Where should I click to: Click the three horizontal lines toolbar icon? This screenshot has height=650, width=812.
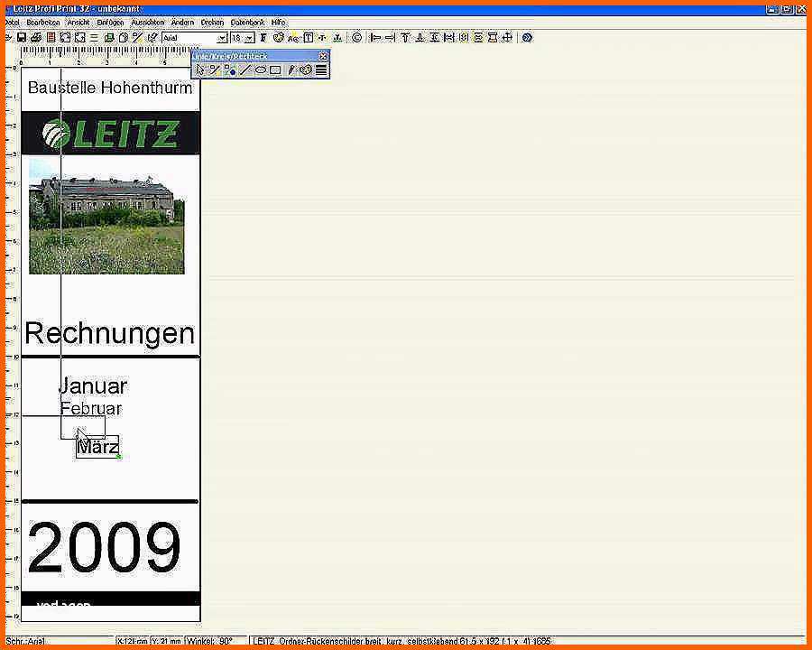[x=94, y=37]
